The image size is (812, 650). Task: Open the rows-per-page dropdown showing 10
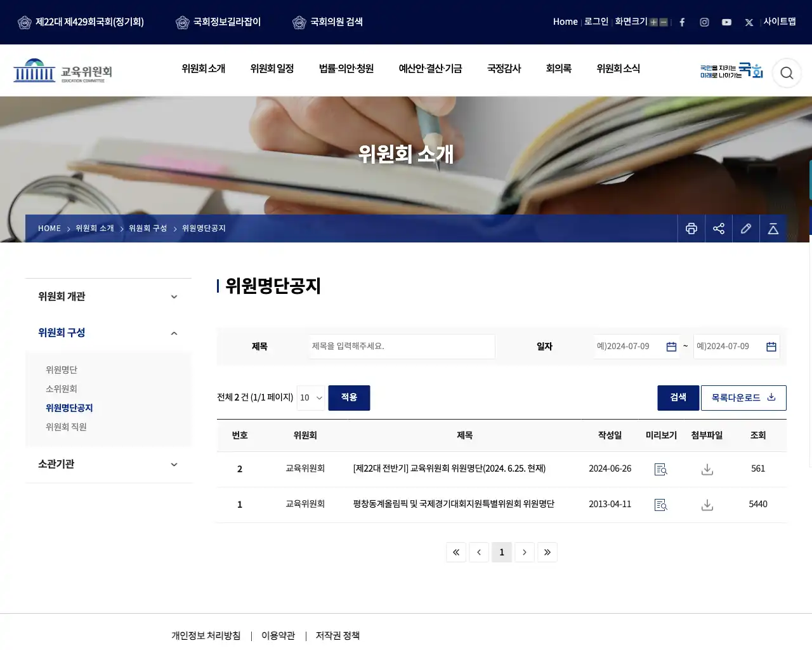point(311,398)
